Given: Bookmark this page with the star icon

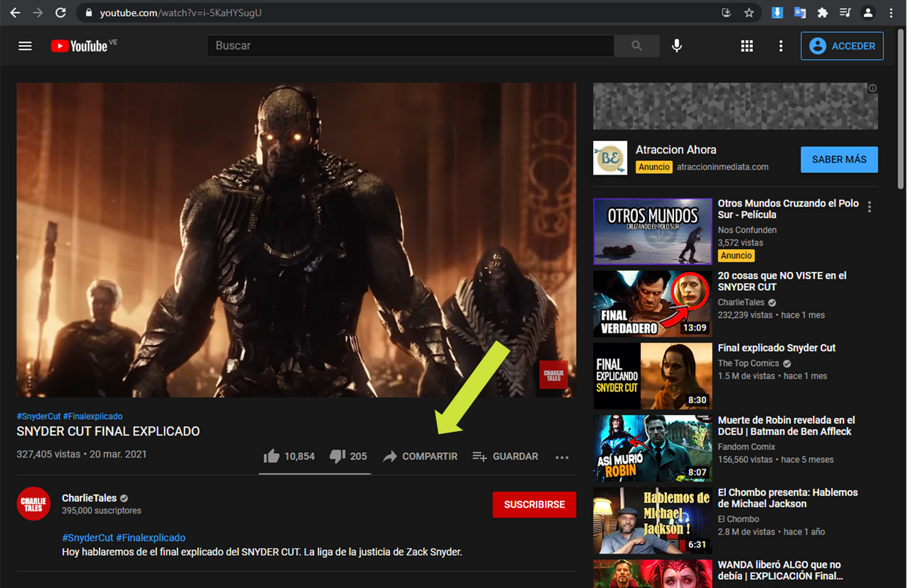Looking at the screenshot, I should coord(749,13).
